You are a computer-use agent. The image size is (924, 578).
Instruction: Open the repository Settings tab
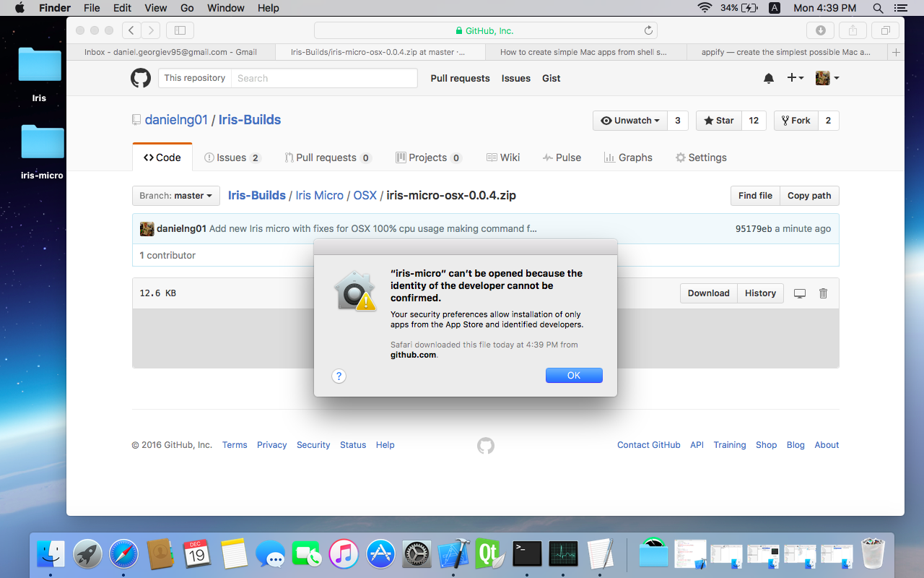coord(701,158)
